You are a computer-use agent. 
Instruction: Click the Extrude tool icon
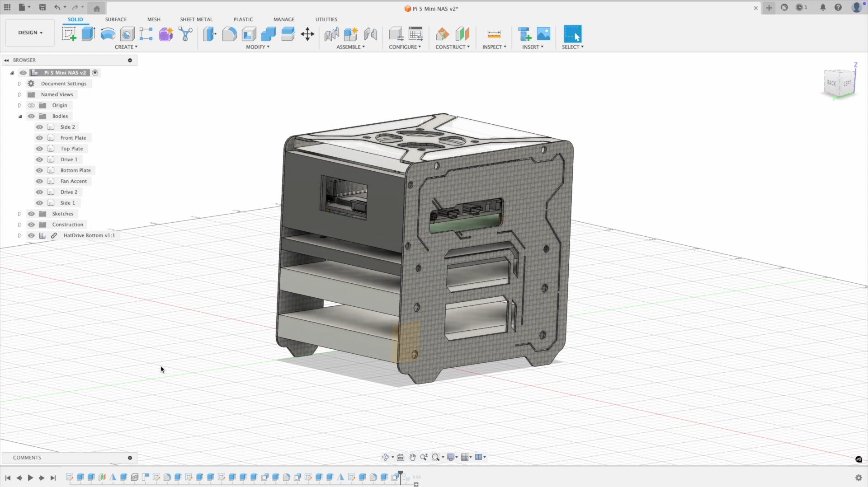click(x=88, y=34)
